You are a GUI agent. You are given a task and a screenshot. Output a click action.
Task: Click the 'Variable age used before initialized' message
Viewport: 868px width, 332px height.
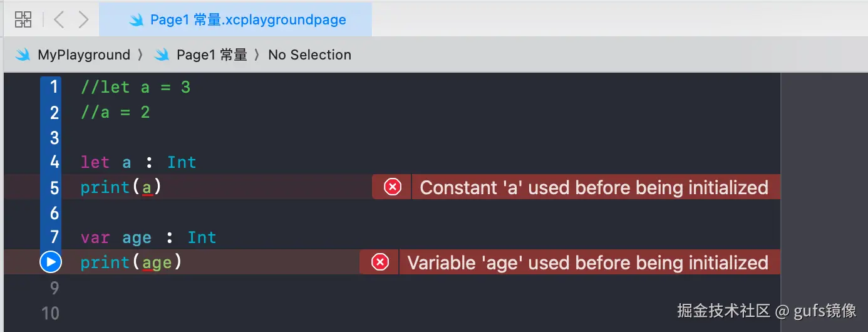587,262
